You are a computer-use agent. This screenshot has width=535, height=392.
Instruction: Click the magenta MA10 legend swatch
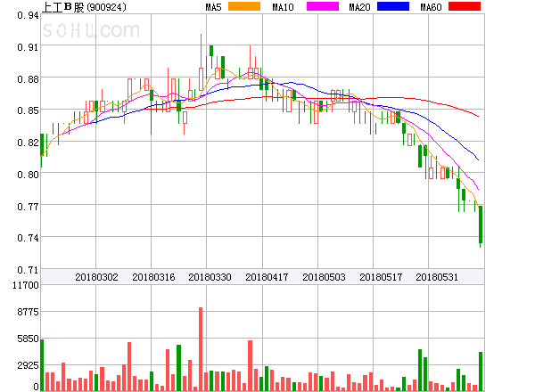(323, 6)
